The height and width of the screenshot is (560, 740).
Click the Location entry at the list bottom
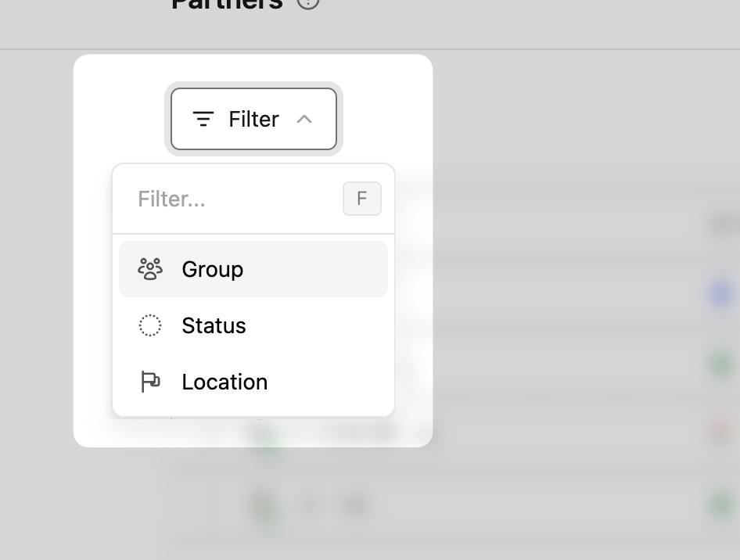point(253,382)
